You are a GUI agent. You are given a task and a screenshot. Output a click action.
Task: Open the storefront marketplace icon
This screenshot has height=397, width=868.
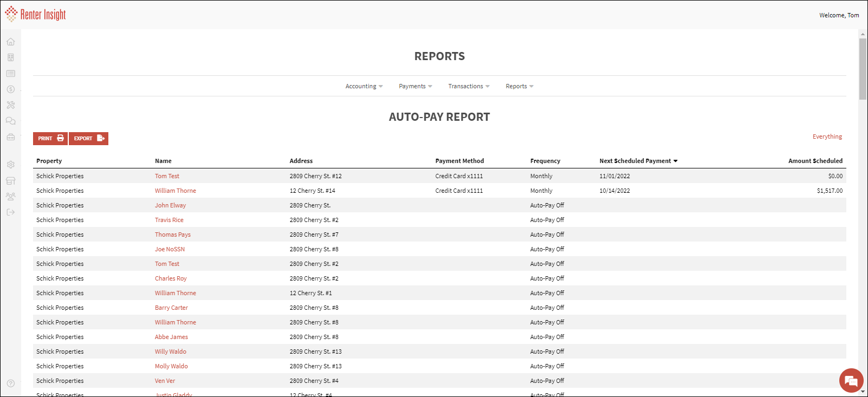coord(10,181)
